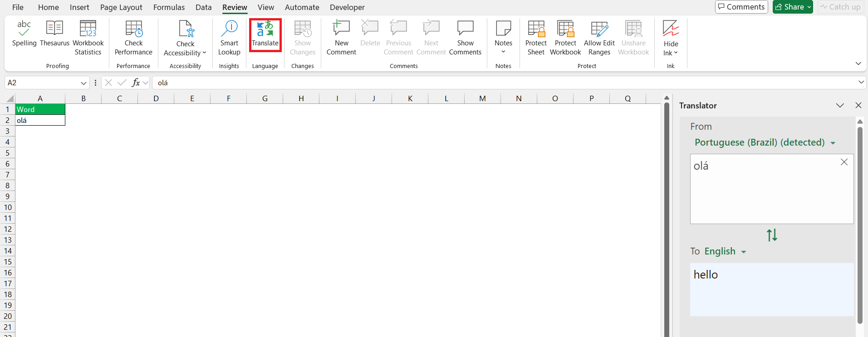Screen dimensions: 868x337
Task: Open the File menu
Action: click(18, 7)
